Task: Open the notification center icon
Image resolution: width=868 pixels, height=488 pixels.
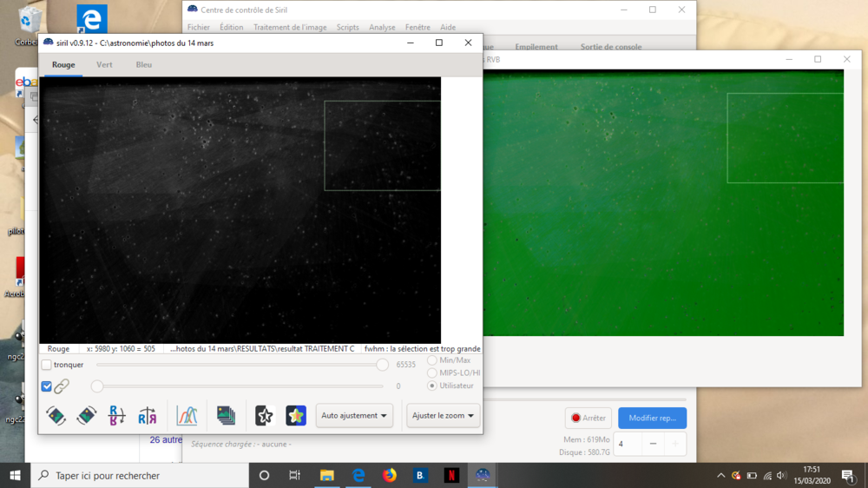Action: point(847,475)
